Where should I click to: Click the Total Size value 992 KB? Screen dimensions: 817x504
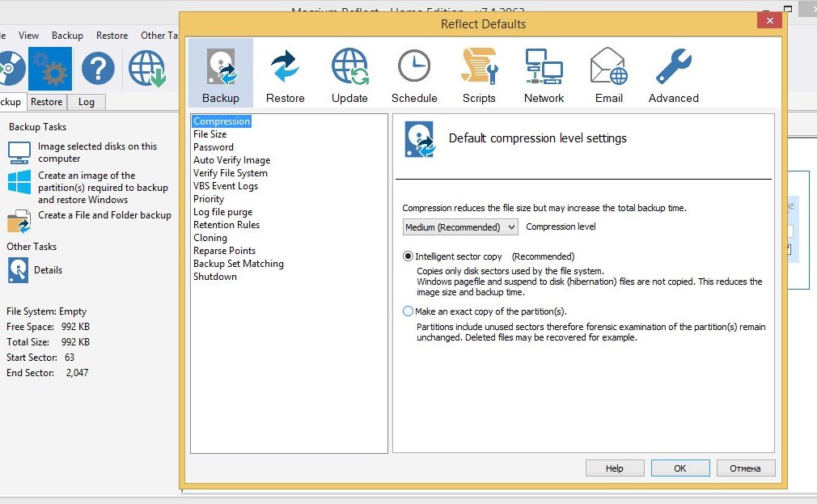click(x=75, y=342)
